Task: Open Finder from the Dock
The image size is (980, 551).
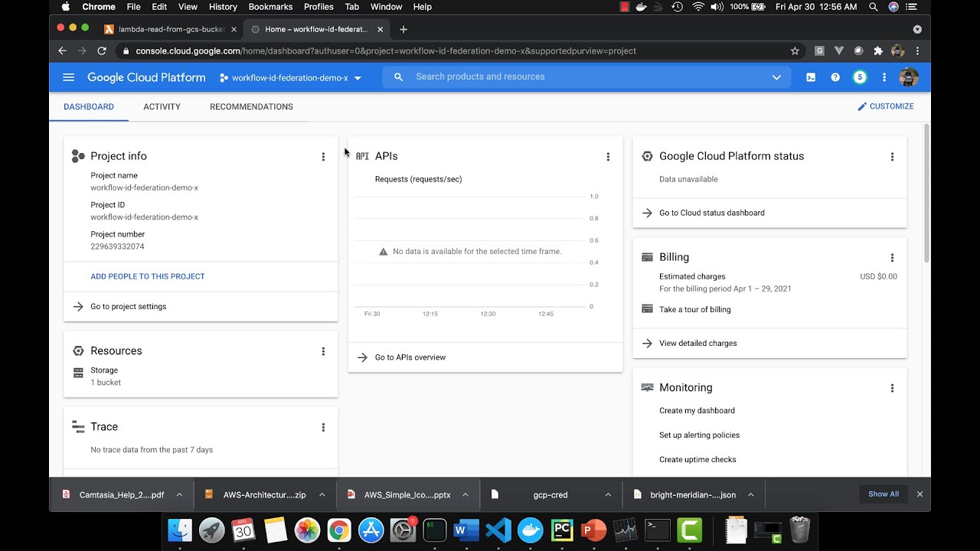Action: (x=180, y=530)
